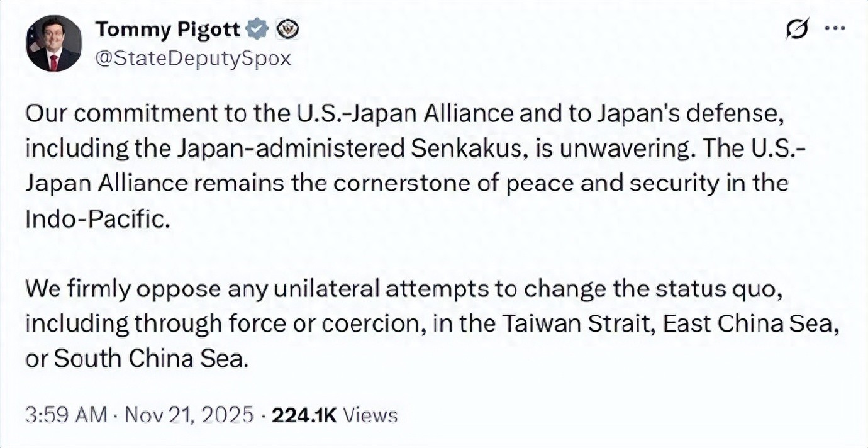Screen dimensions: 868x448
Task: Click the "Views" label
Action: point(371,415)
